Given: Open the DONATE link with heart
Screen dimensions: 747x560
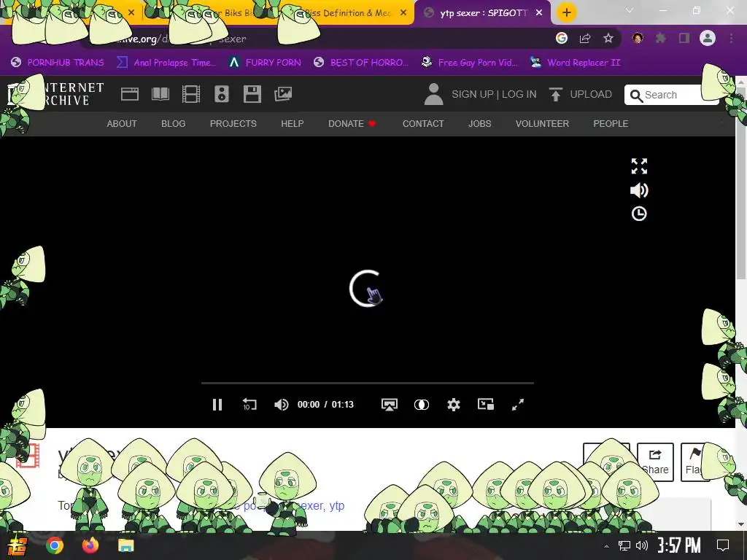Looking at the screenshot, I should [352, 124].
